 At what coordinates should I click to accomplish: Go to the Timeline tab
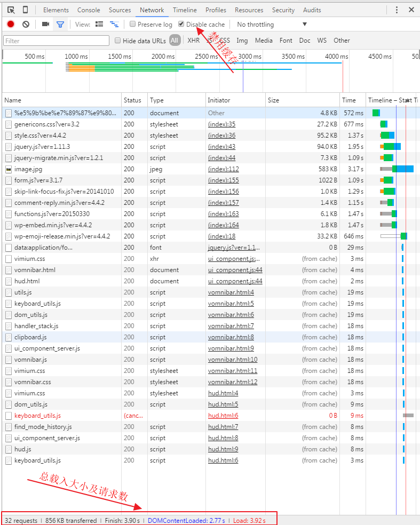(x=185, y=10)
